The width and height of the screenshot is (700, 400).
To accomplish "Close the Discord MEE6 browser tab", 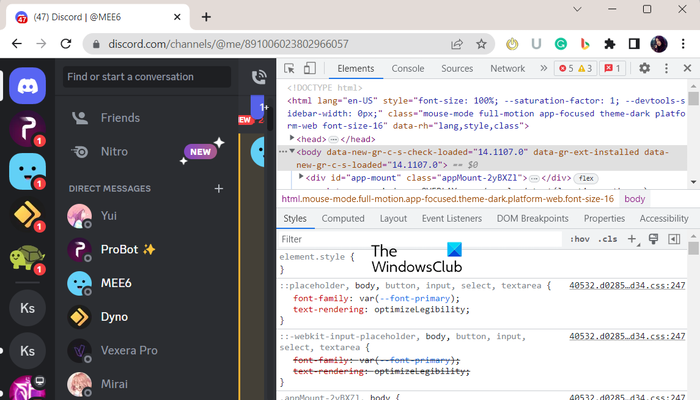I will 177,17.
